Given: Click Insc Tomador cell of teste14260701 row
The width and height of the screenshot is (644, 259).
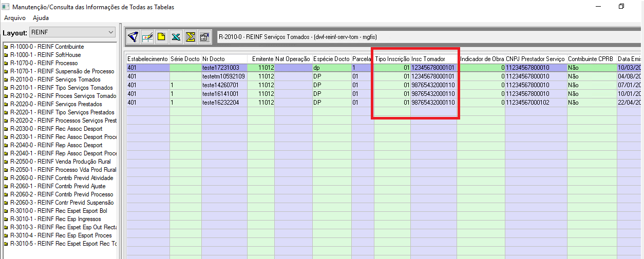Looking at the screenshot, I should pos(433,85).
